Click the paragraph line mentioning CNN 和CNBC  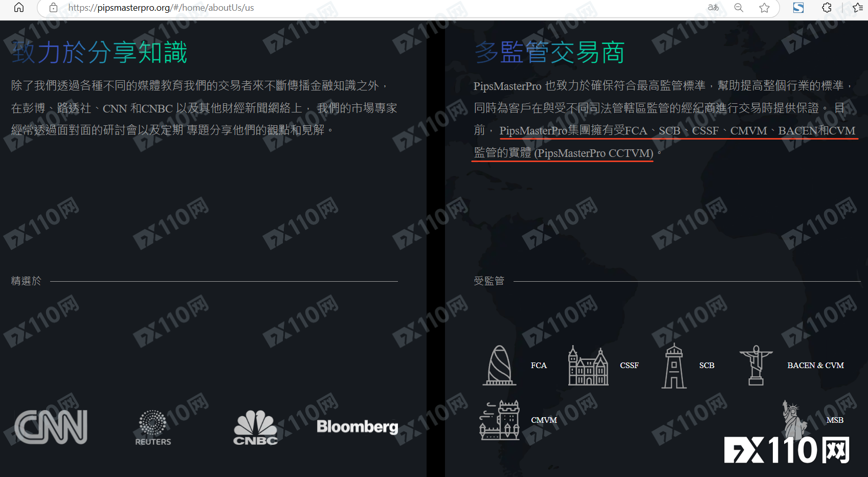tap(204, 108)
